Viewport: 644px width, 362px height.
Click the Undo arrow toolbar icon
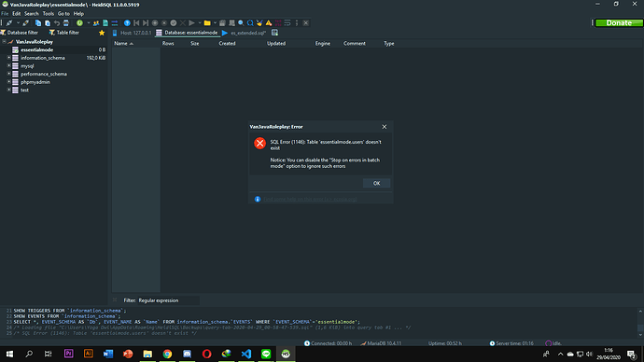point(57,23)
